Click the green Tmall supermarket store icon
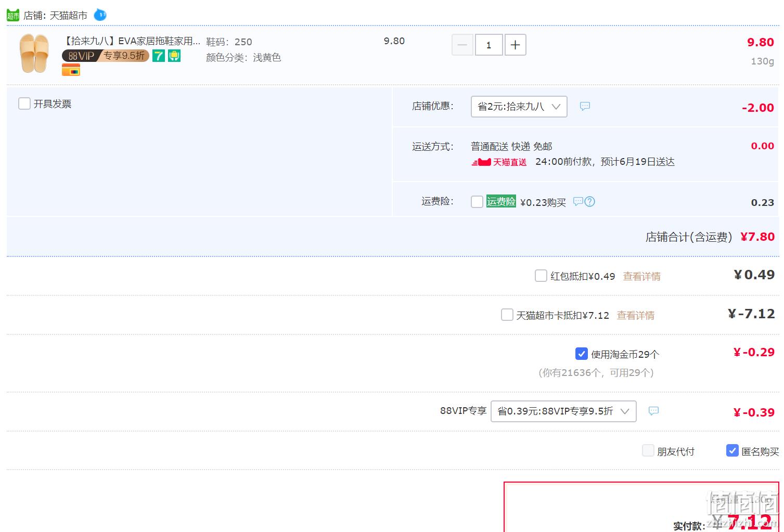Image resolution: width=784 pixels, height=532 pixels. tap(13, 15)
